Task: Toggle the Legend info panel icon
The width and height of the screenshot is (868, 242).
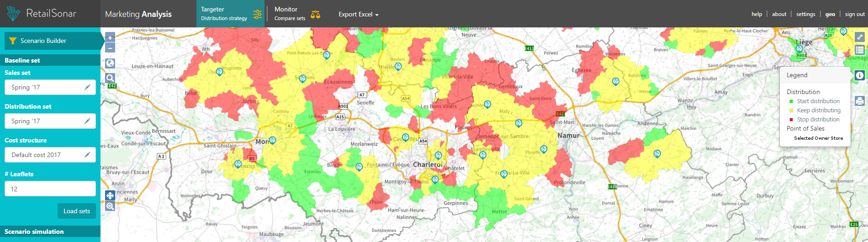Action: pos(859,75)
